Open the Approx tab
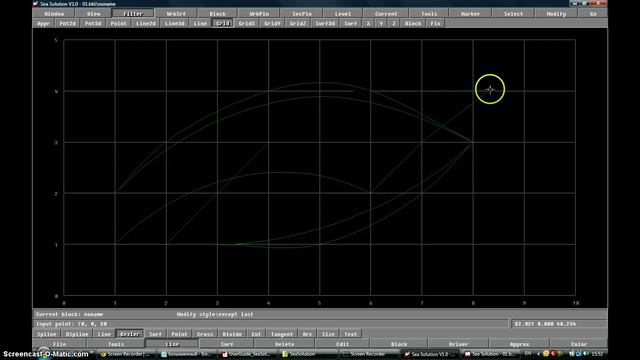The width and height of the screenshot is (640, 360). coord(519,344)
